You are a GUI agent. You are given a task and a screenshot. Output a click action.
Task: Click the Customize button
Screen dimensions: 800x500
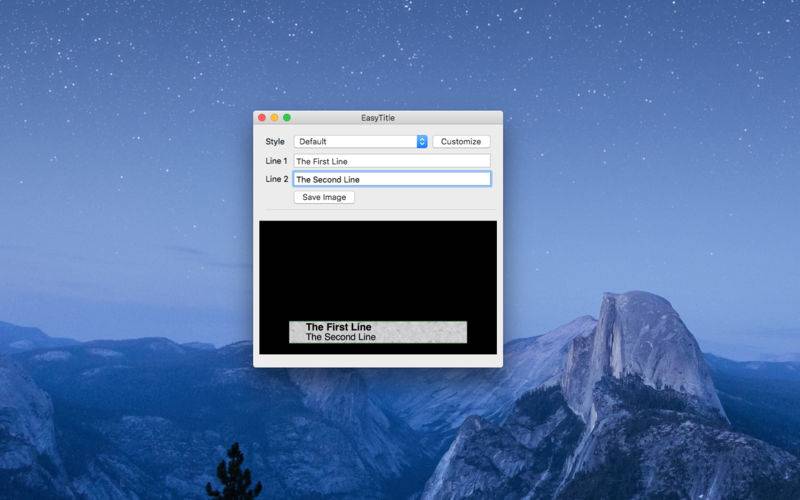(x=461, y=141)
